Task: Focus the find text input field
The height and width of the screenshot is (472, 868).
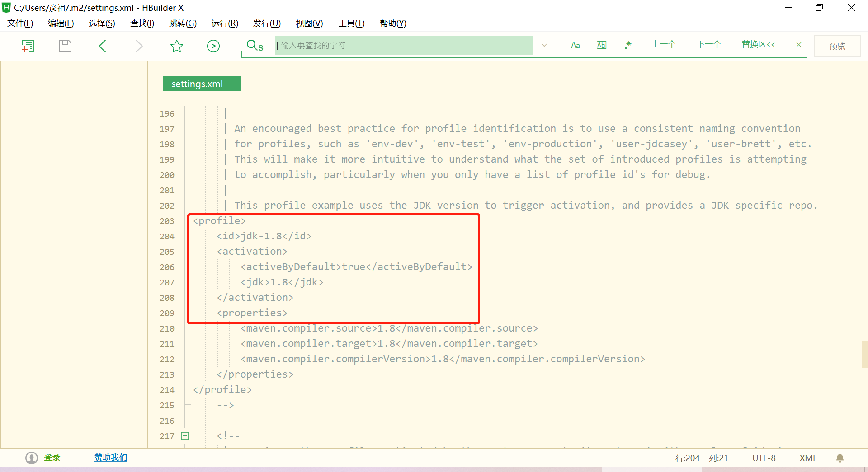Action: point(403,45)
